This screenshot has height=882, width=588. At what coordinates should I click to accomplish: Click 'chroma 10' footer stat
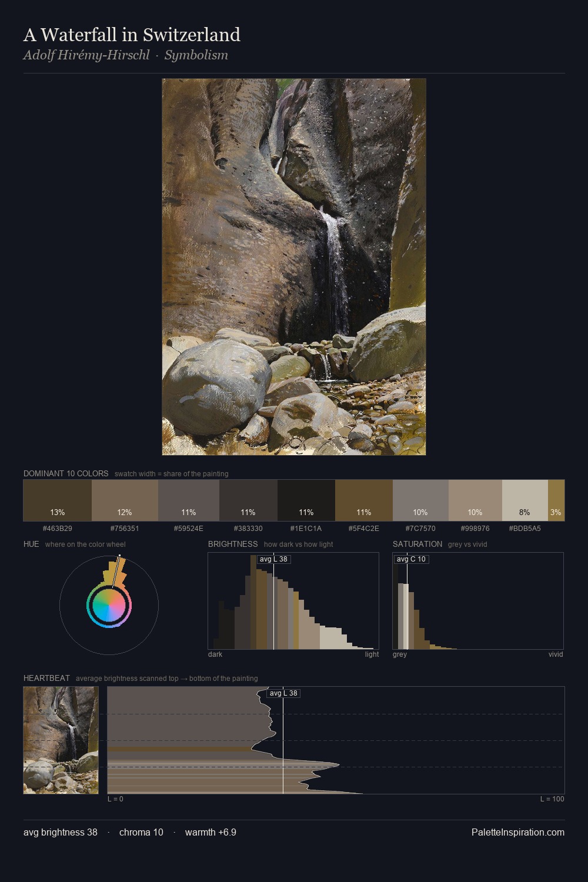point(141,832)
